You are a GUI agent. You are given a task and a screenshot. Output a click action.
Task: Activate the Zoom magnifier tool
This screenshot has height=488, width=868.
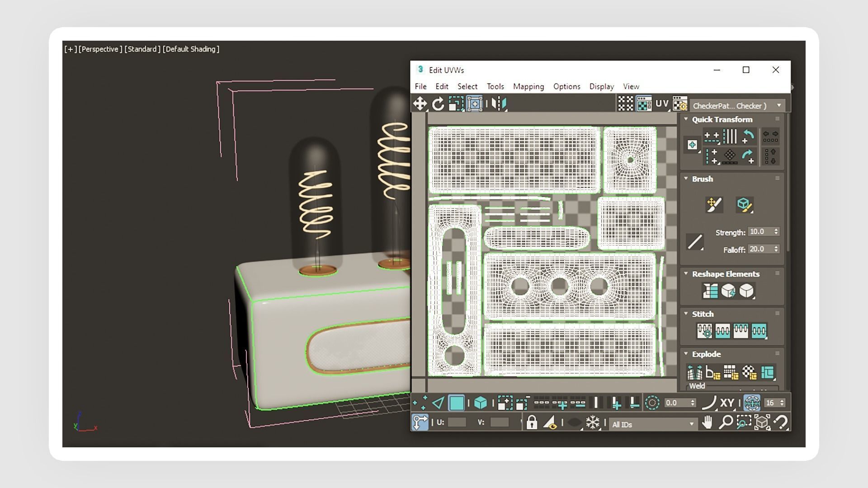click(x=726, y=423)
